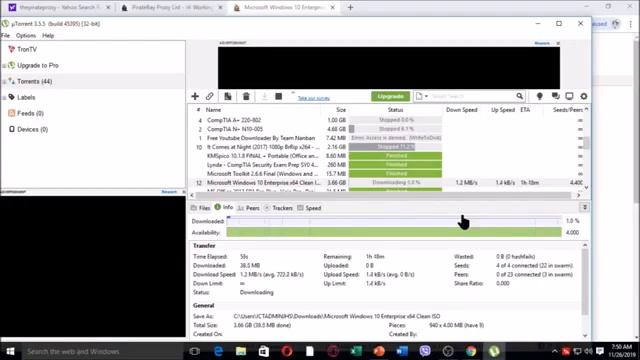
Task: Sort torrents by Up Speed column header
Action: pyautogui.click(x=503, y=110)
